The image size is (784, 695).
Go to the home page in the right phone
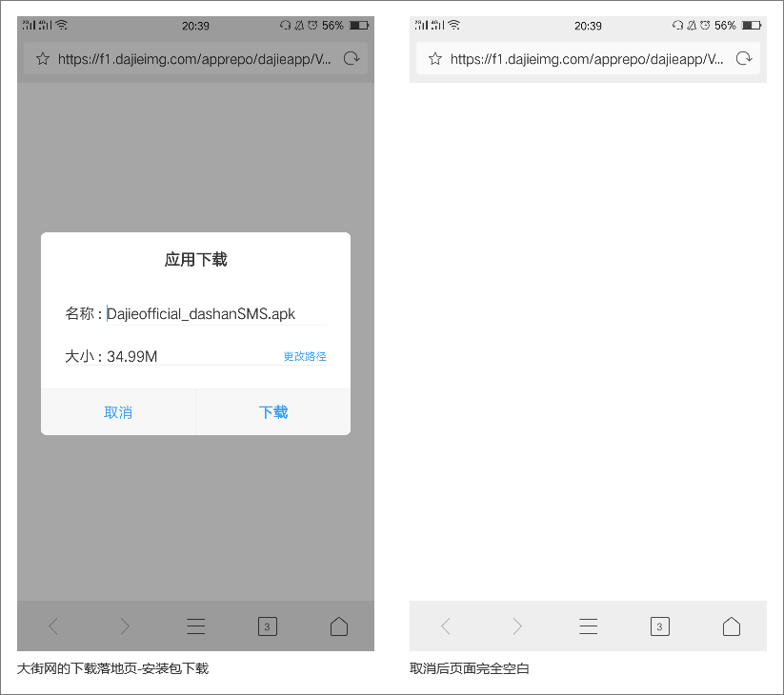click(x=732, y=625)
